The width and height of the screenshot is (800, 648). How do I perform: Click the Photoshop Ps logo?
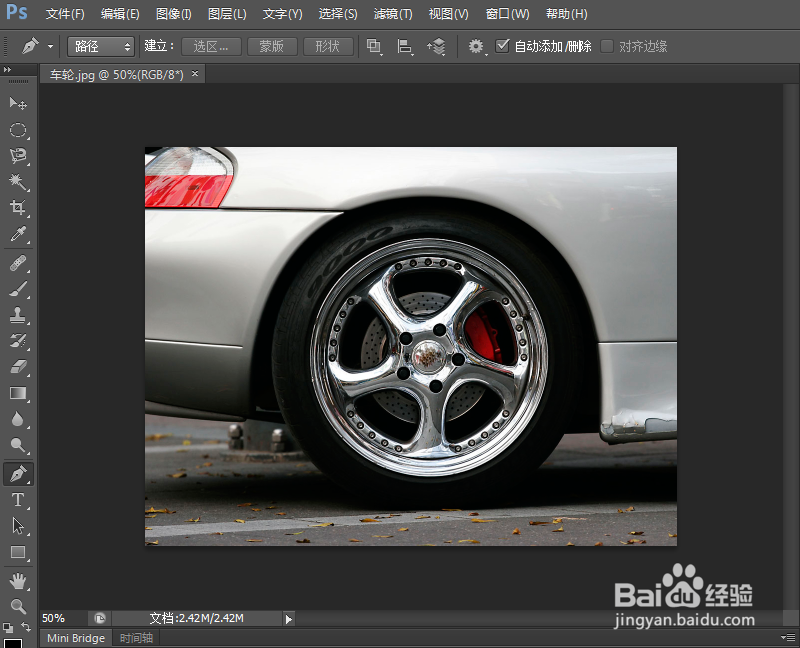(x=16, y=12)
